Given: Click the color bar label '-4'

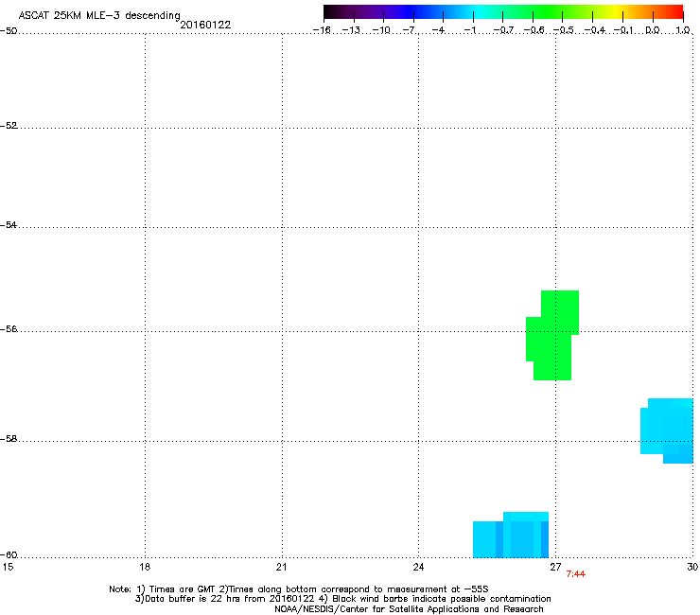Looking at the screenshot, I should point(439,30).
